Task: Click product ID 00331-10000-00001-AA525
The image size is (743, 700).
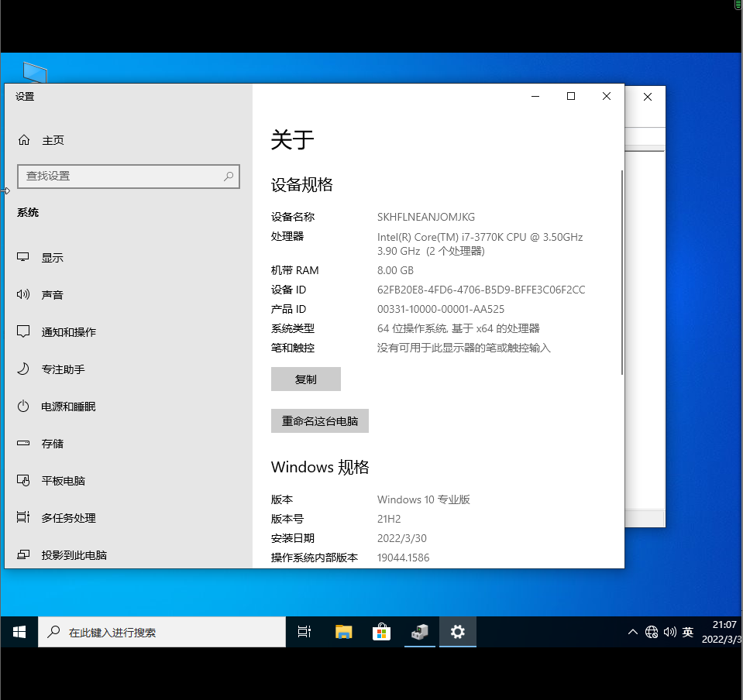Action: point(441,309)
